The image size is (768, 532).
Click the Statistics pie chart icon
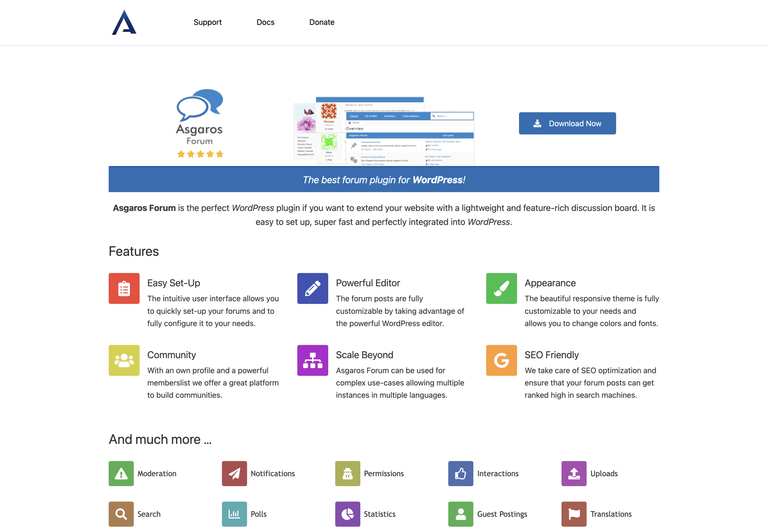[x=347, y=514]
